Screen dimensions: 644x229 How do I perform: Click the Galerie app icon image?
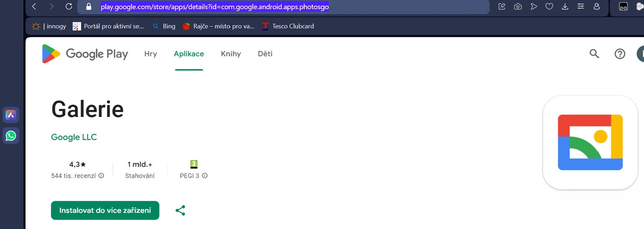tap(590, 142)
